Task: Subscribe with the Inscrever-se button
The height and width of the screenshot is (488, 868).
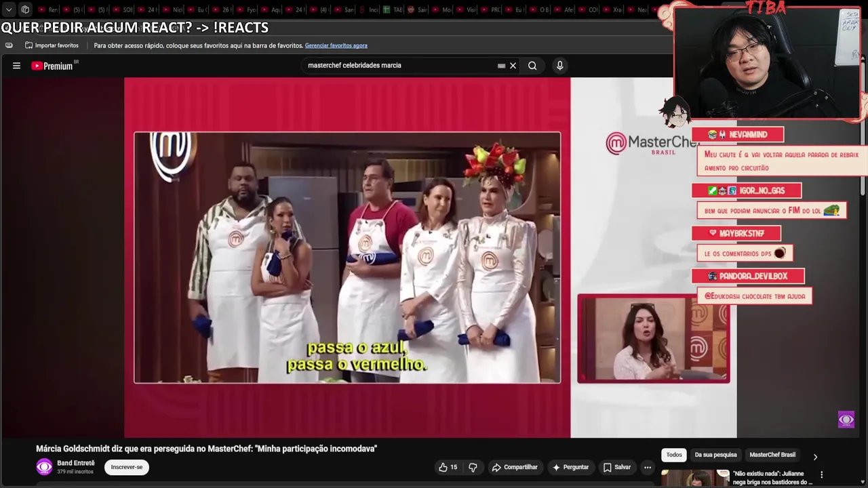Action: pos(127,467)
